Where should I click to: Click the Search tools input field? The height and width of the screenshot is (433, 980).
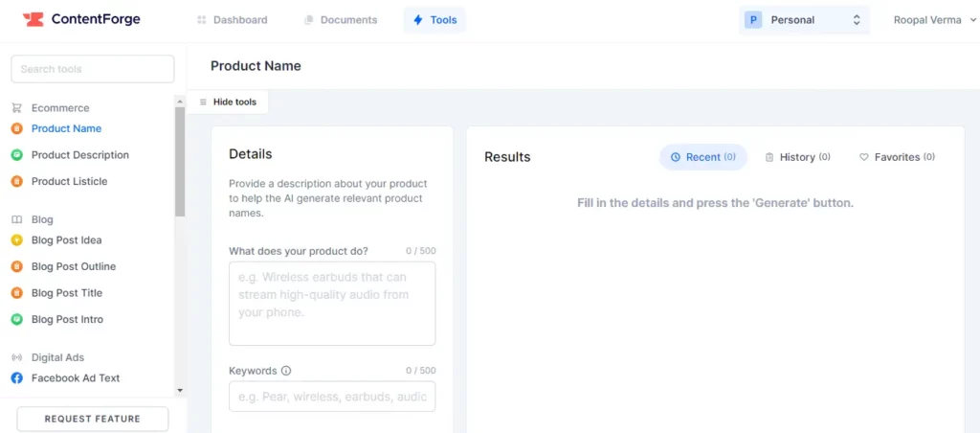[x=93, y=69]
